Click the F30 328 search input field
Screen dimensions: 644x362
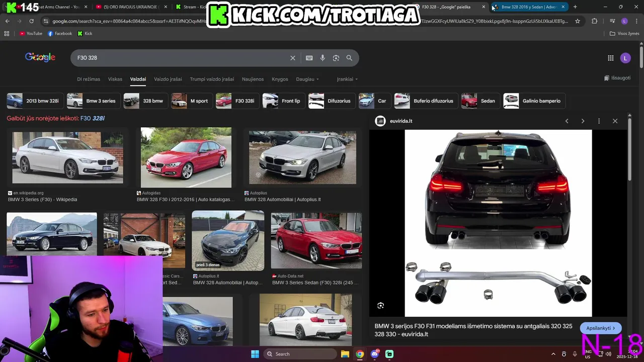[181, 58]
